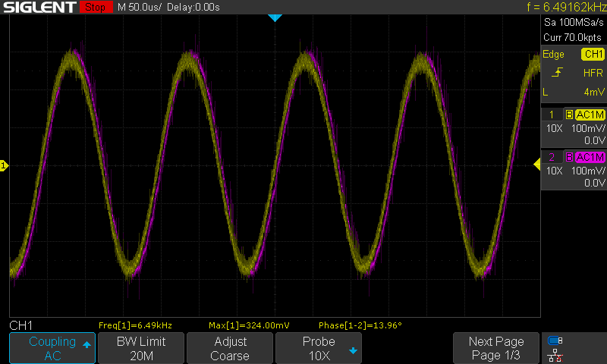The width and height of the screenshot is (607, 364).
Task: Open the Probe 10X attenuation list
Action: click(319, 348)
